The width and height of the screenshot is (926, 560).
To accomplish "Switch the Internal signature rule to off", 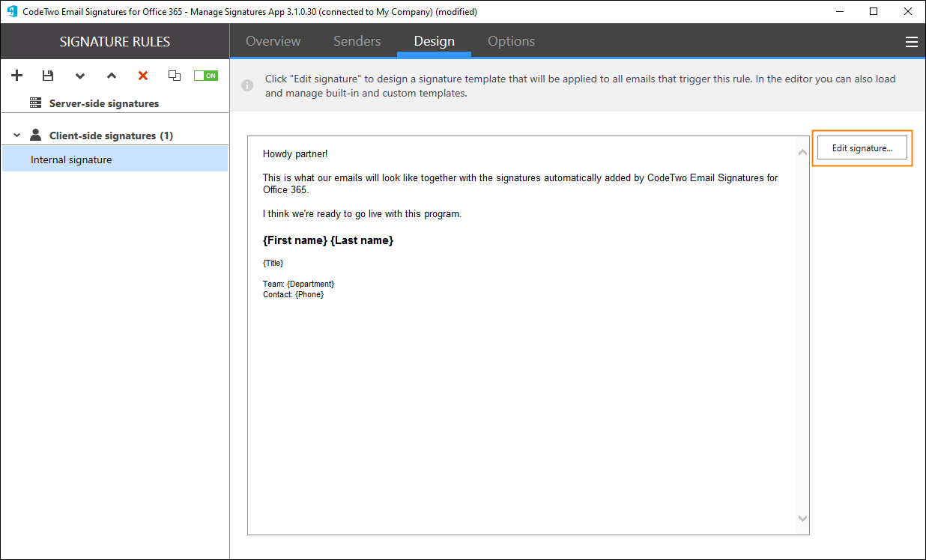I will click(205, 75).
